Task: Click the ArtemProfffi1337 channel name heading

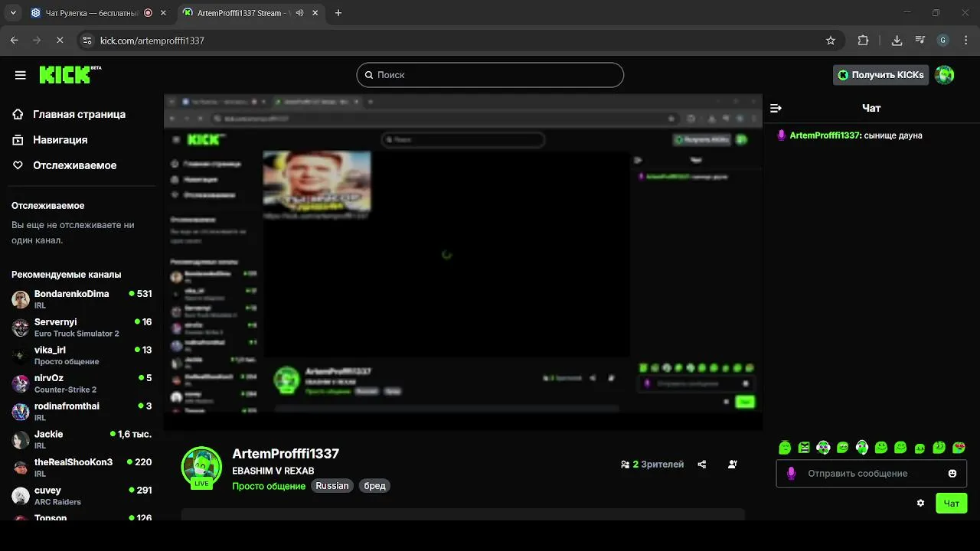Action: 286,454
